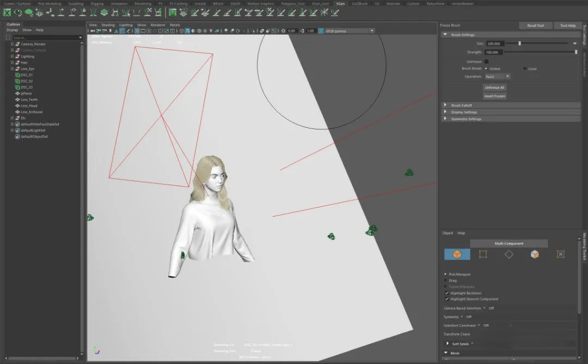
Task: Open the sRGB gamma view transform dropdown
Action: point(350,31)
